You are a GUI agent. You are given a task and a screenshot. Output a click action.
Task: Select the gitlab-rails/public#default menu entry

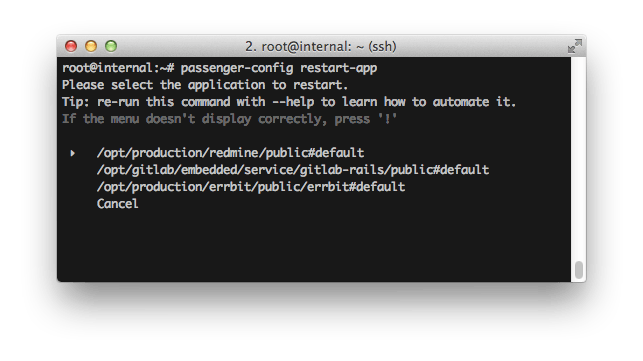point(293,170)
